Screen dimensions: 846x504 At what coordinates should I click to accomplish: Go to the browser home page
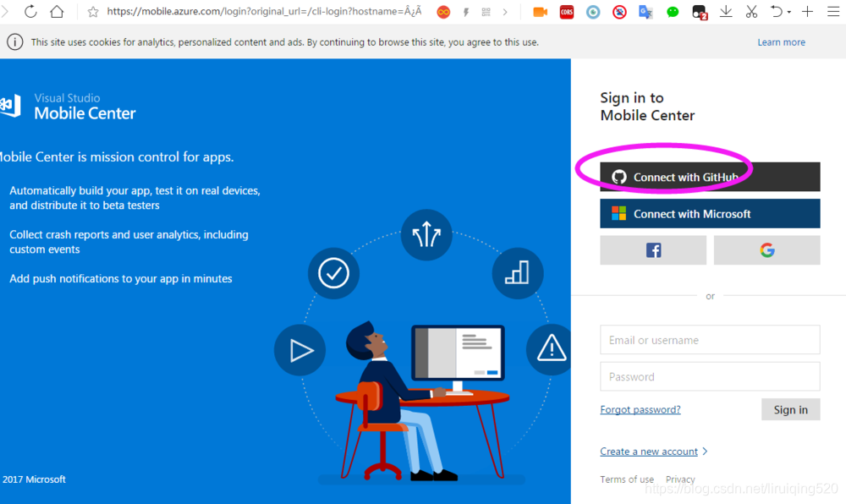point(57,11)
